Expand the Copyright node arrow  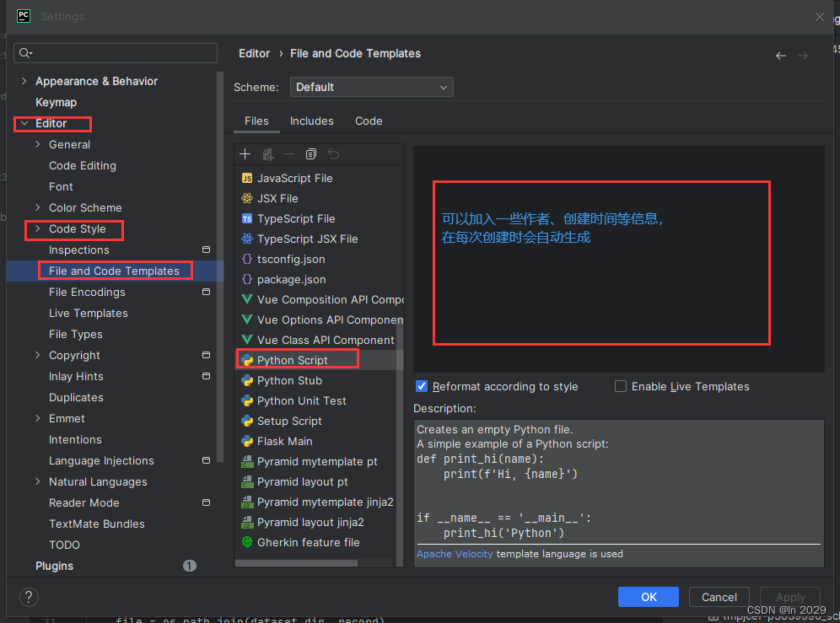[x=37, y=355]
